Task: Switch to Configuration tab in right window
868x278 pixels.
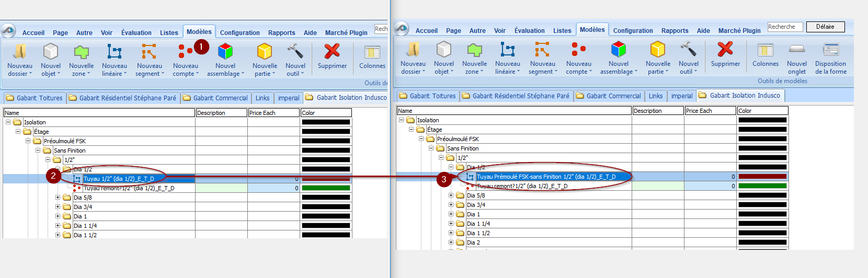Action: click(x=633, y=31)
